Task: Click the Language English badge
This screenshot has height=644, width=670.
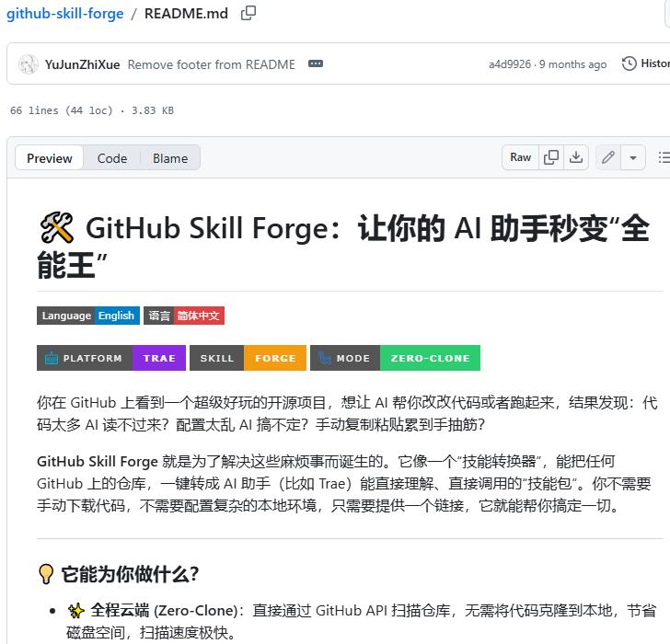Action: coord(88,316)
